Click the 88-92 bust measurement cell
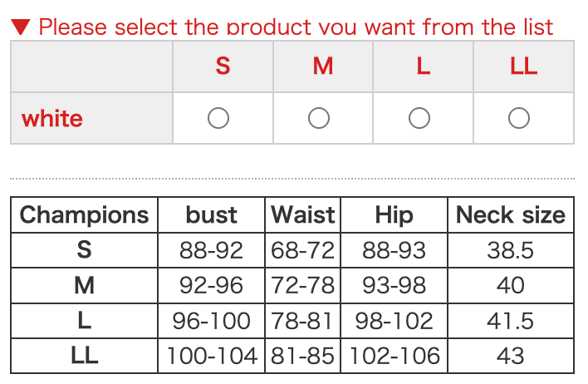Image resolution: width=588 pixels, height=384 pixels. 211,250
